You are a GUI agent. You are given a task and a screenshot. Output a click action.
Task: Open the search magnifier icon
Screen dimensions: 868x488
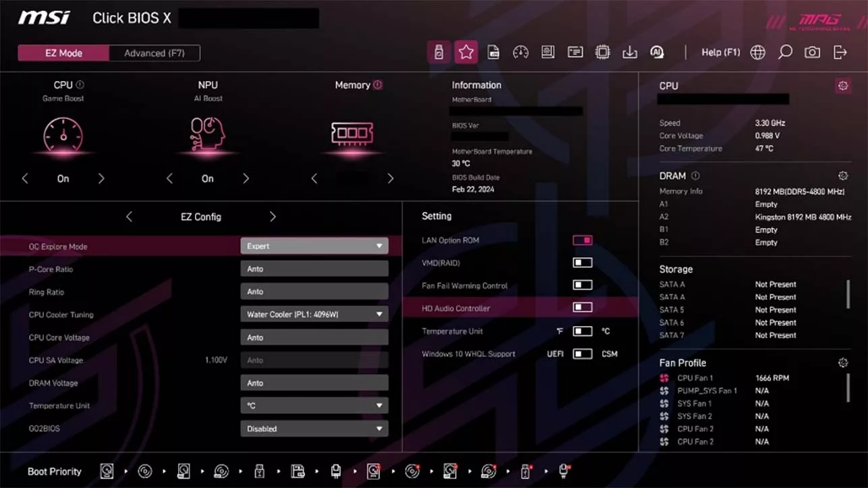(x=785, y=51)
